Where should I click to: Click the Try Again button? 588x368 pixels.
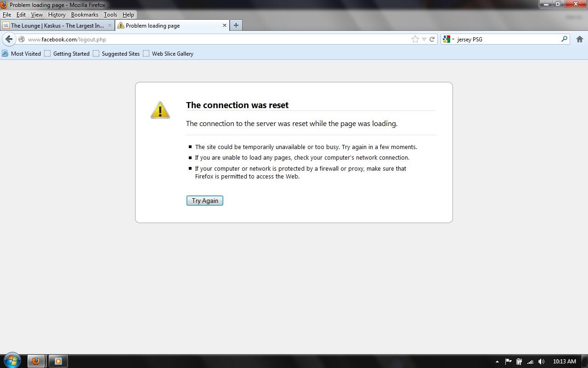pyautogui.click(x=205, y=201)
